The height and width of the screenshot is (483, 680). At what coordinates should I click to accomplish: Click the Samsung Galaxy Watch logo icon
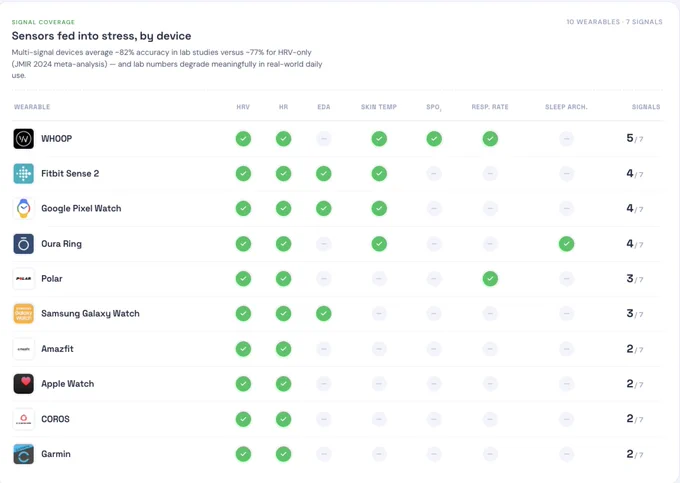click(x=23, y=313)
